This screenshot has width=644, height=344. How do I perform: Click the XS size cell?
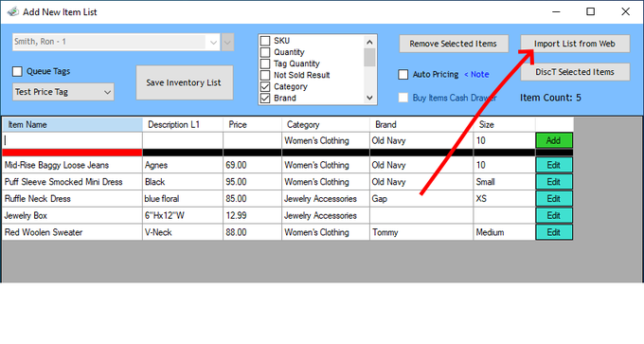(x=505, y=199)
